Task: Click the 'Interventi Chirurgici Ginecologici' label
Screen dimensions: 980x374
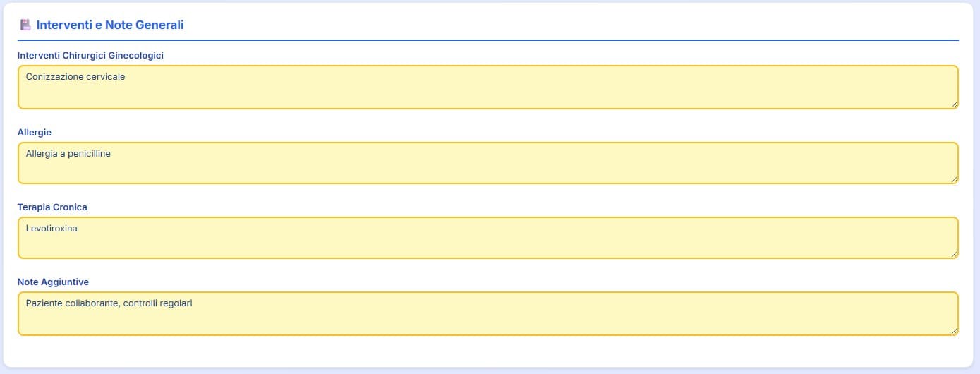Action: [90, 55]
